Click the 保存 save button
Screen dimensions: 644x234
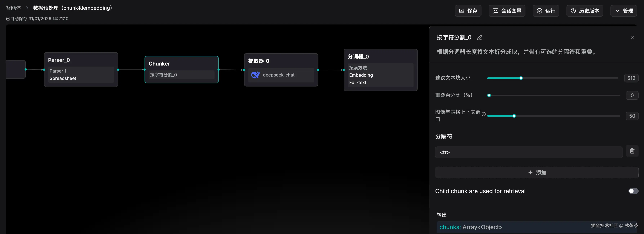(468, 11)
